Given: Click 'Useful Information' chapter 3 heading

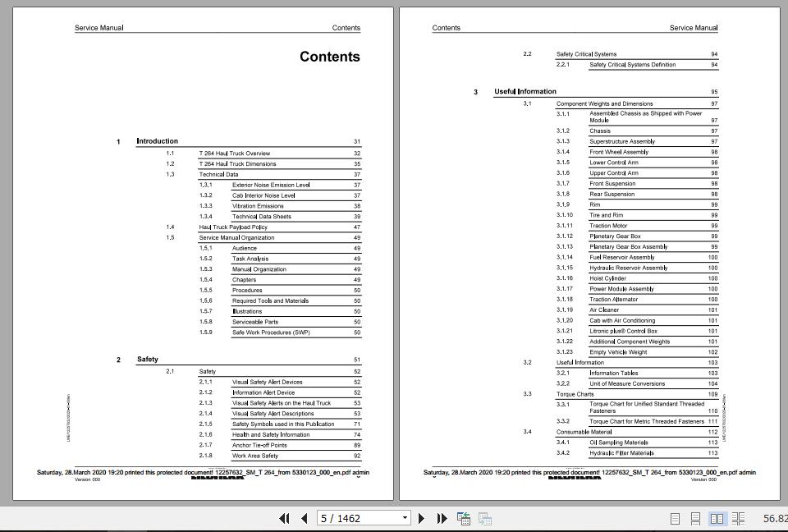Looking at the screenshot, I should pos(525,91).
